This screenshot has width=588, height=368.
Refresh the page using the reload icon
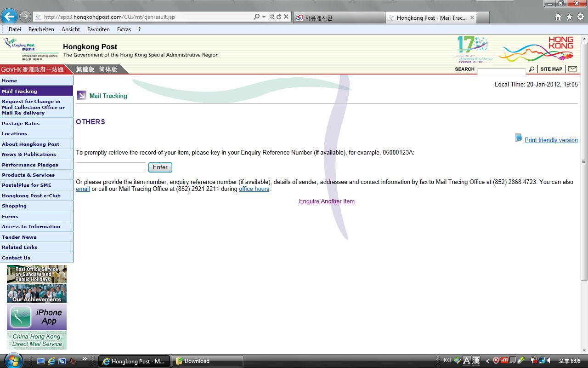click(278, 17)
